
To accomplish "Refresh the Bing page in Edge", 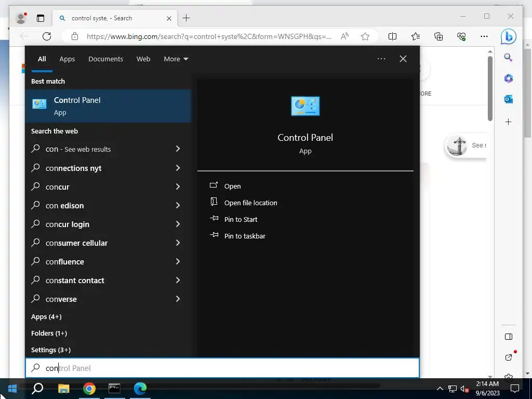I will 47,36.
